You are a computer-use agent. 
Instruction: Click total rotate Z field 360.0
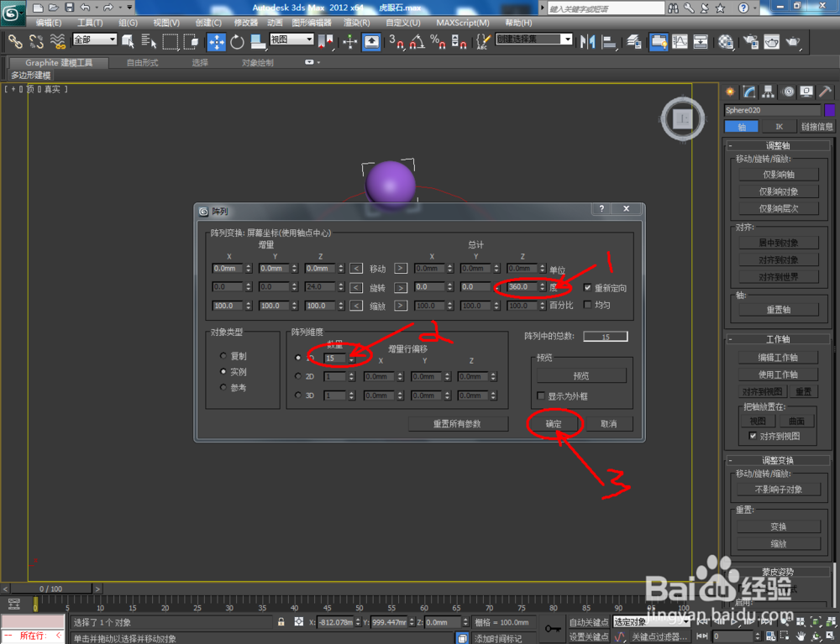point(522,287)
